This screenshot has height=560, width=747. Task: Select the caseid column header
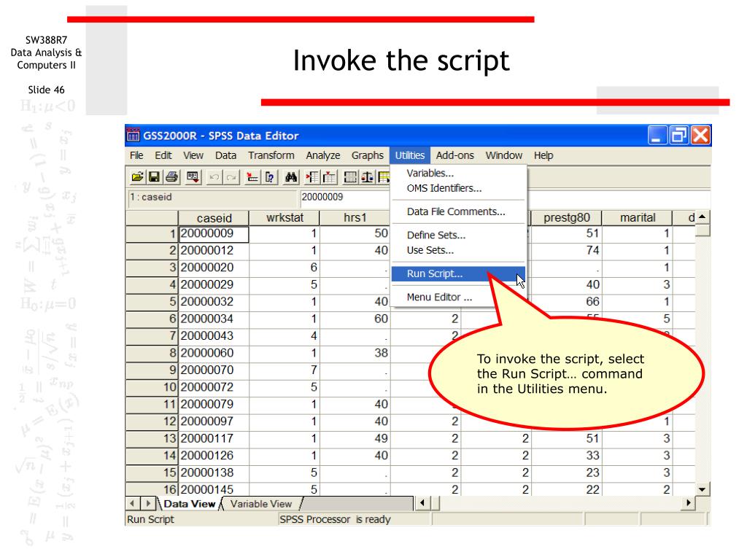tap(214, 218)
